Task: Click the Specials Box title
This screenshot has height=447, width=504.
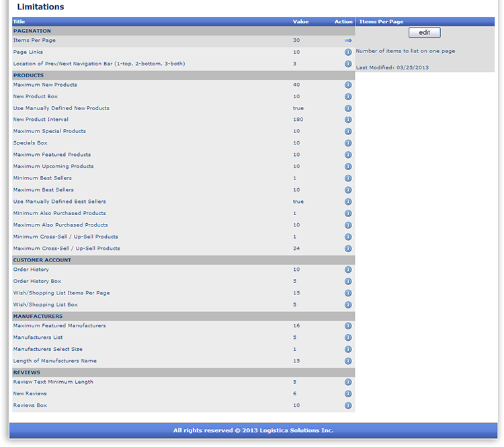Action: [30, 143]
